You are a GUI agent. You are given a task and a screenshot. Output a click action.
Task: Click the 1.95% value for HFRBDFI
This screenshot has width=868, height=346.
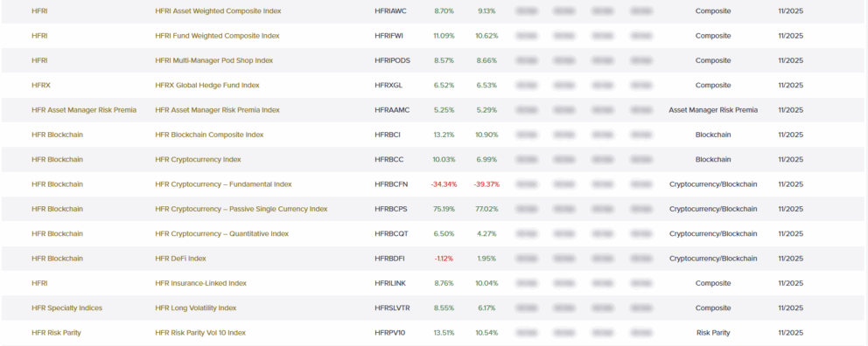point(486,259)
